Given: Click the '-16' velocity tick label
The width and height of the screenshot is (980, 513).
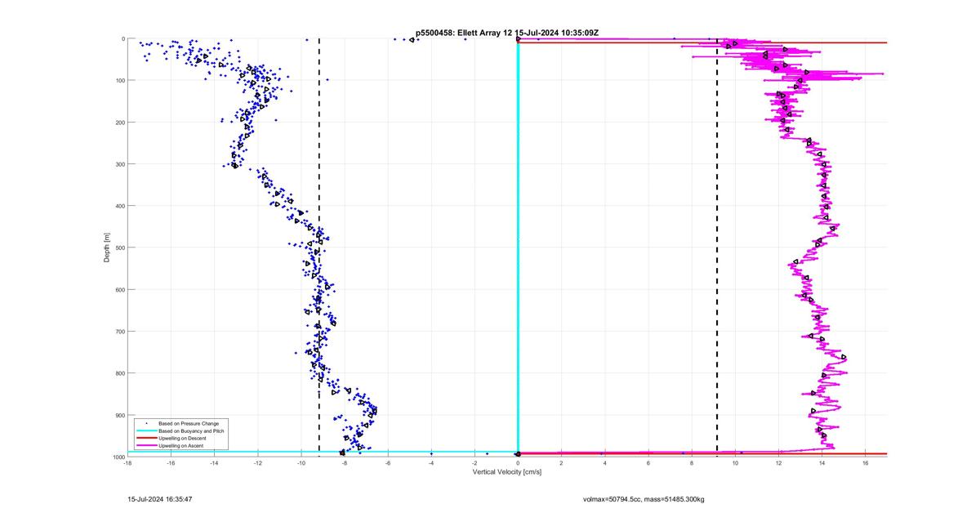Looking at the screenshot, I should click(x=171, y=463).
